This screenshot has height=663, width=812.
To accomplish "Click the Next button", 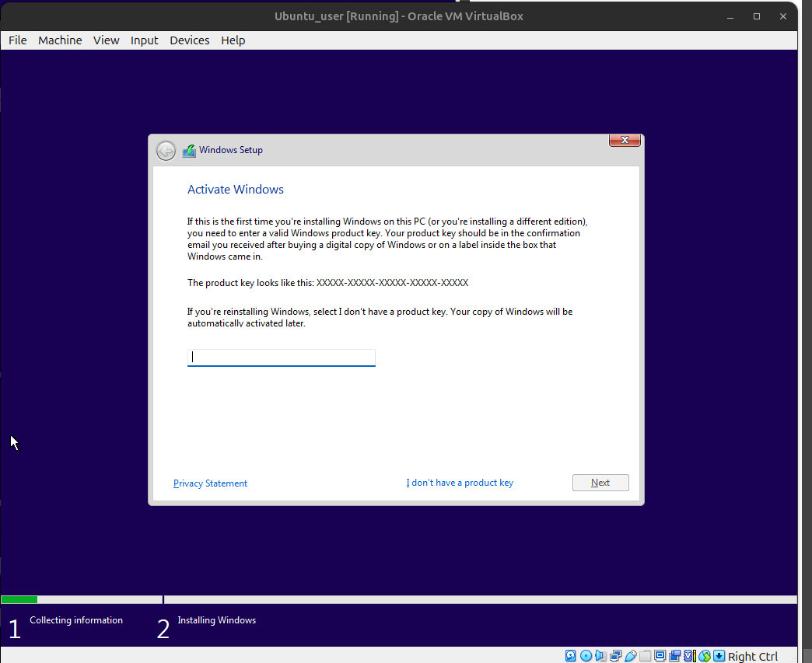I will coord(600,483).
